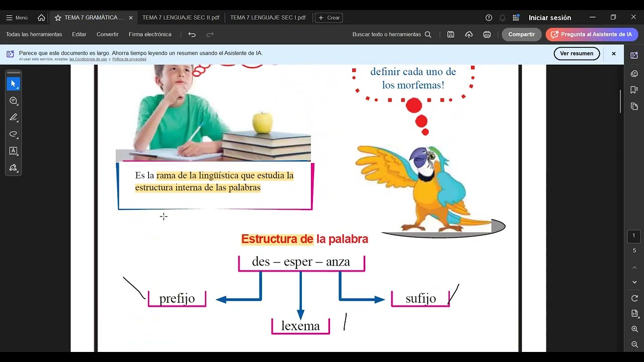The image size is (644, 362).
Task: Open Firma electrónica
Action: click(x=150, y=34)
